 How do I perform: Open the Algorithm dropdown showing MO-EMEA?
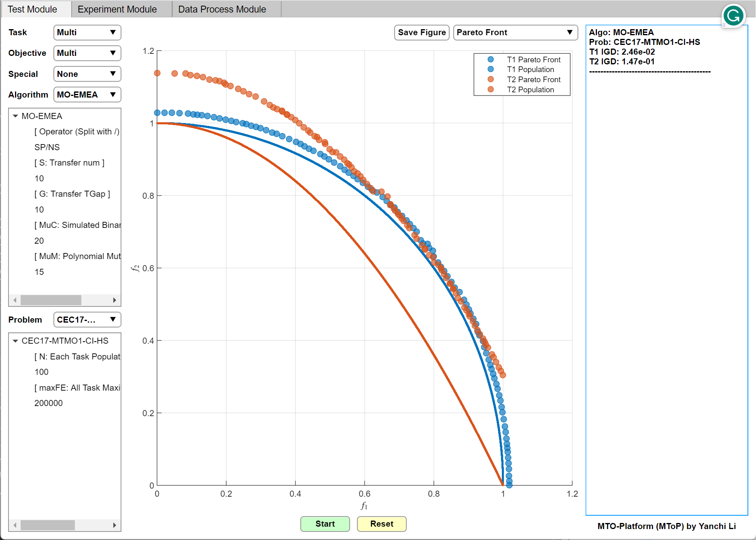[87, 95]
